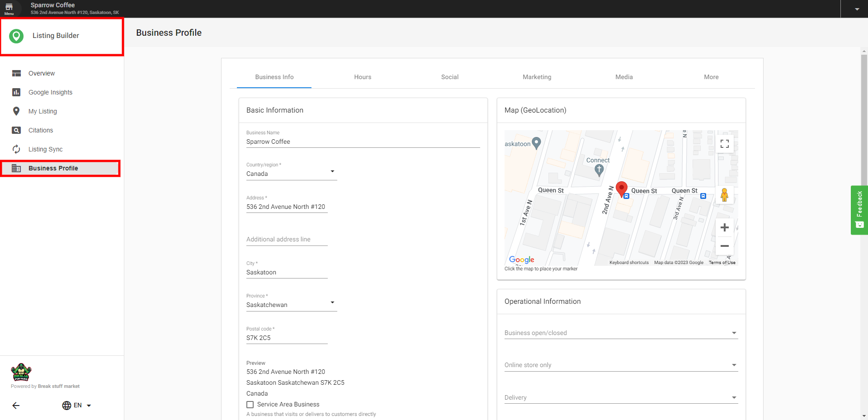868x420 pixels.
Task: Click the Sparrow Coffee header title
Action: 52,5
